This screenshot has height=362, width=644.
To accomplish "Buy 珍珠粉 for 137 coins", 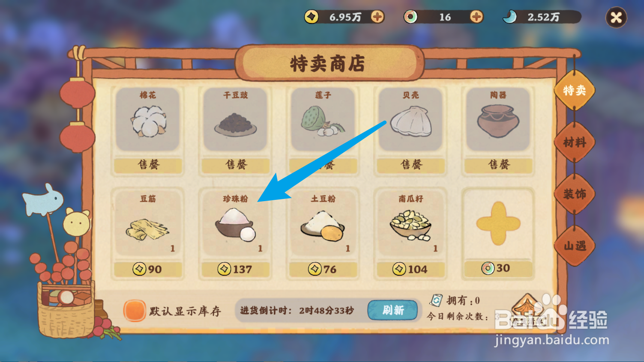I will pos(235,269).
